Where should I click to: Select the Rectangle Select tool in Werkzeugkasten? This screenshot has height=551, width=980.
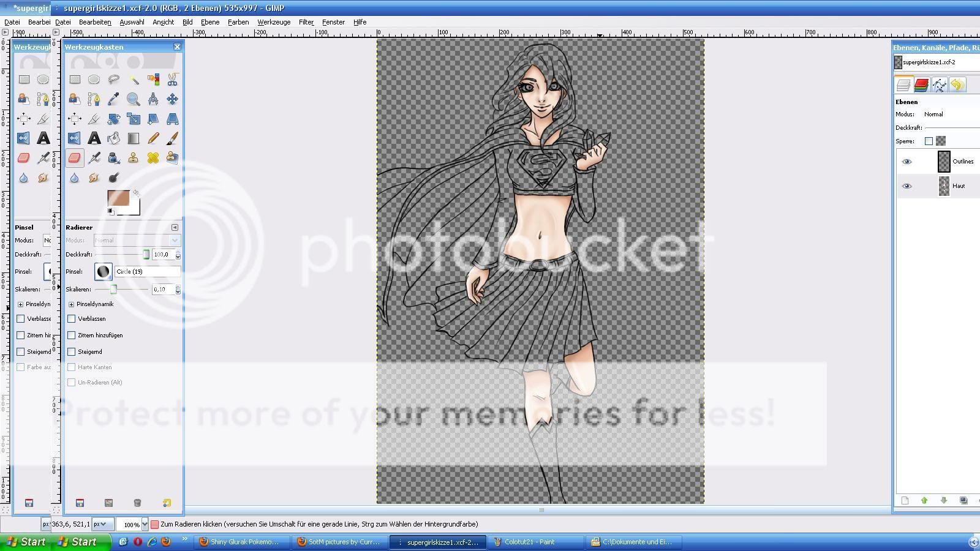click(75, 80)
